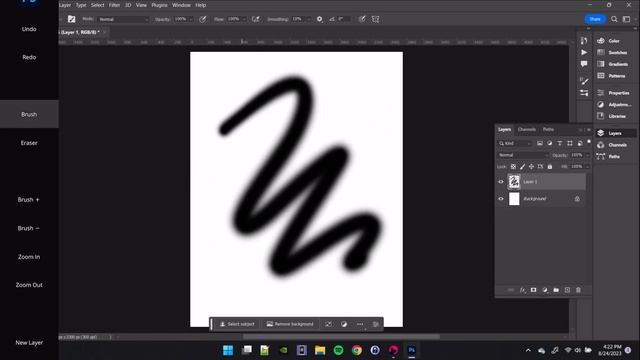
Task: Toggle pressure for size icon
Action: click(362, 19)
